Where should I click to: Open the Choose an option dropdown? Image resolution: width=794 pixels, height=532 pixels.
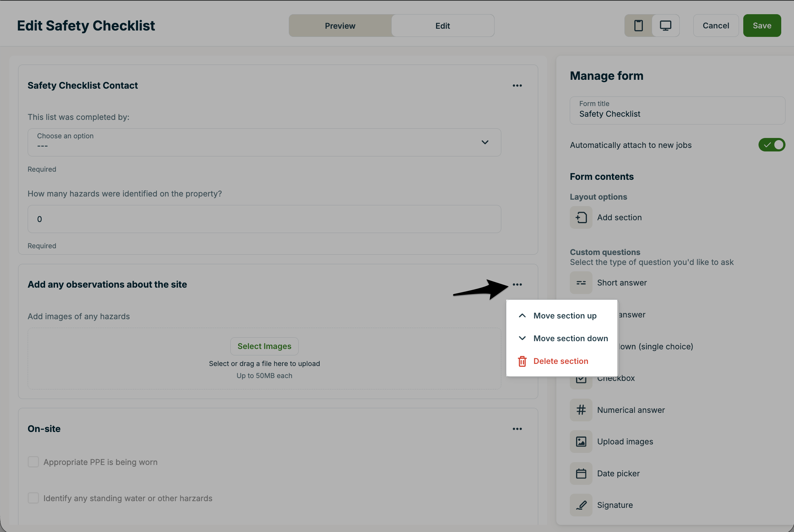264,142
